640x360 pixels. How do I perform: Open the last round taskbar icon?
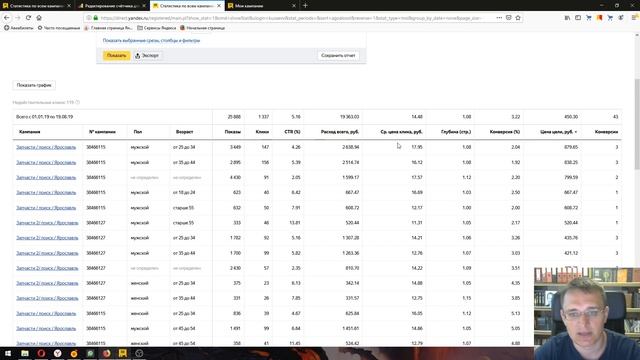coord(139,353)
